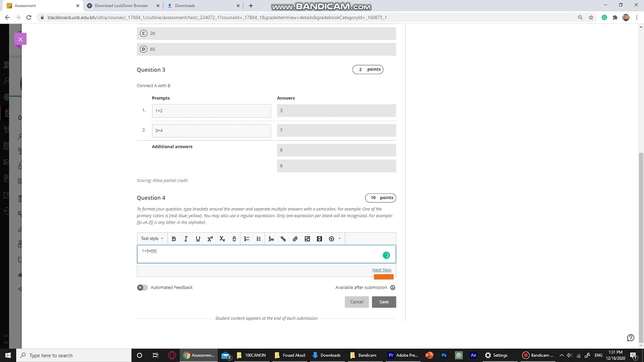Switch to the Assessment browser tab
Viewport: 644px width, 362px height.
pyautogui.click(x=42, y=6)
